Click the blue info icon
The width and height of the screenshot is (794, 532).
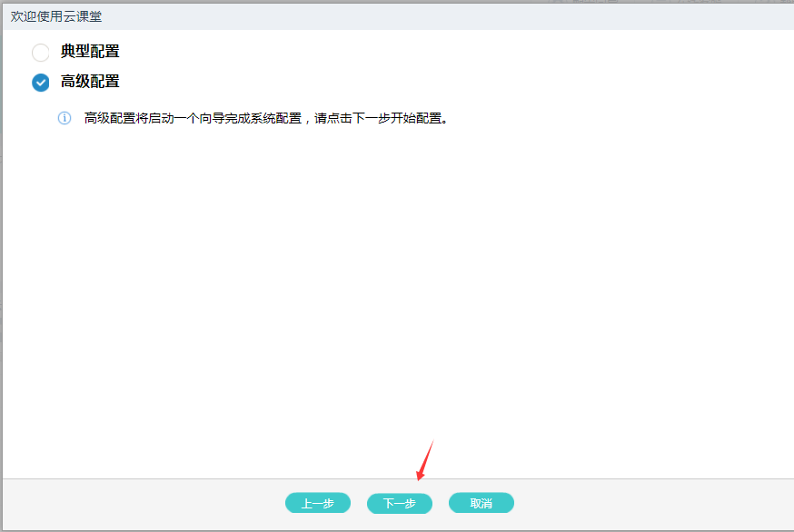pyautogui.click(x=65, y=118)
